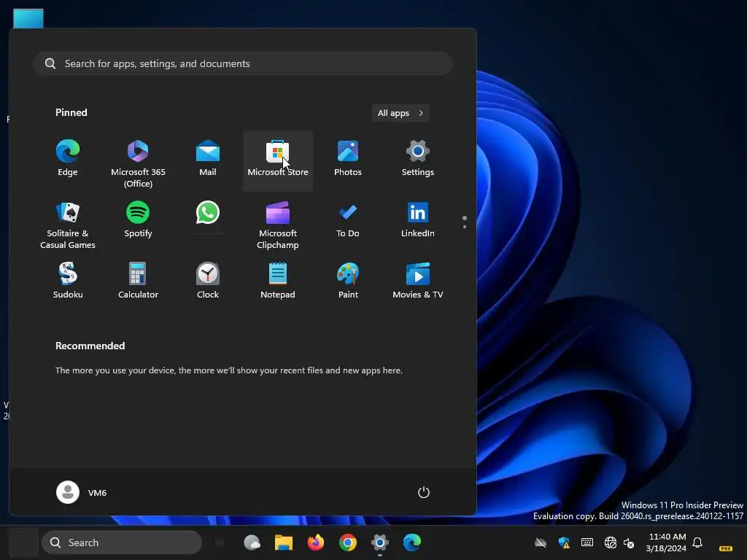The image size is (747, 560).
Task: Open the notifications bell
Action: click(697, 542)
